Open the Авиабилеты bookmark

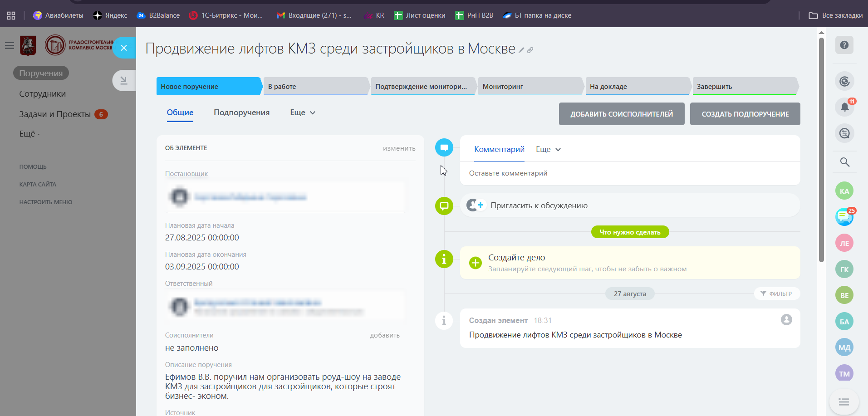coord(58,15)
